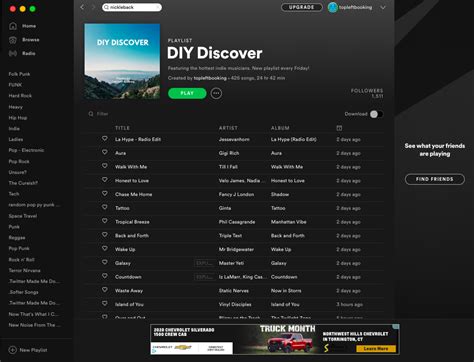Click Learn More in the Chevrolet ad
Viewport: 474px width, 362px height.
(x=376, y=349)
